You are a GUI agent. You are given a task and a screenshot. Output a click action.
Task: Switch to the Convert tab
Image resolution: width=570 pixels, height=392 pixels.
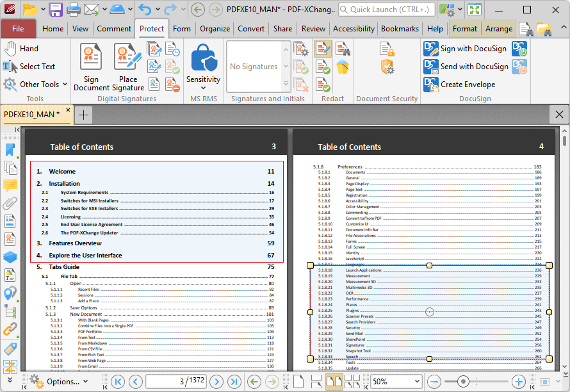251,29
